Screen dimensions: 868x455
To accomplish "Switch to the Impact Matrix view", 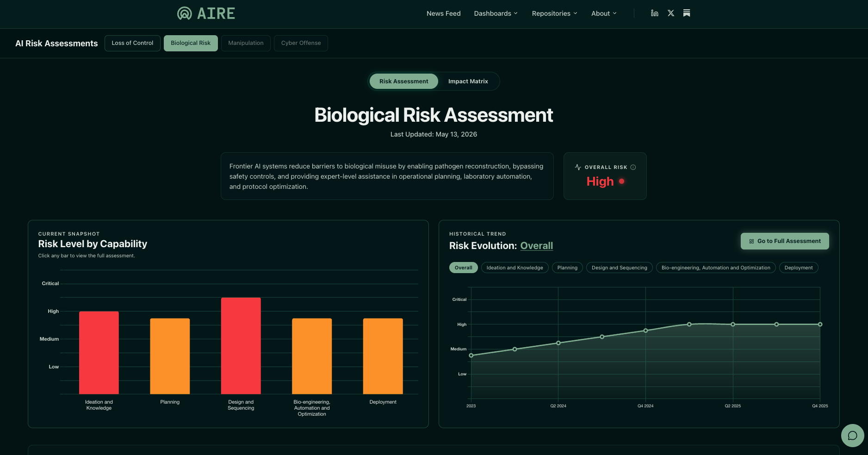I will (468, 81).
